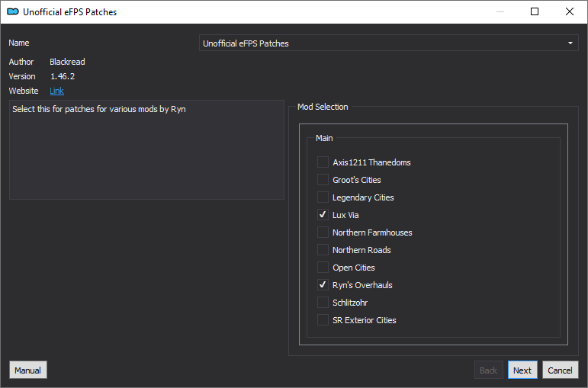588x388 pixels.
Task: Enable the Axis1211 Thanedoms checkbox
Action: click(x=323, y=162)
